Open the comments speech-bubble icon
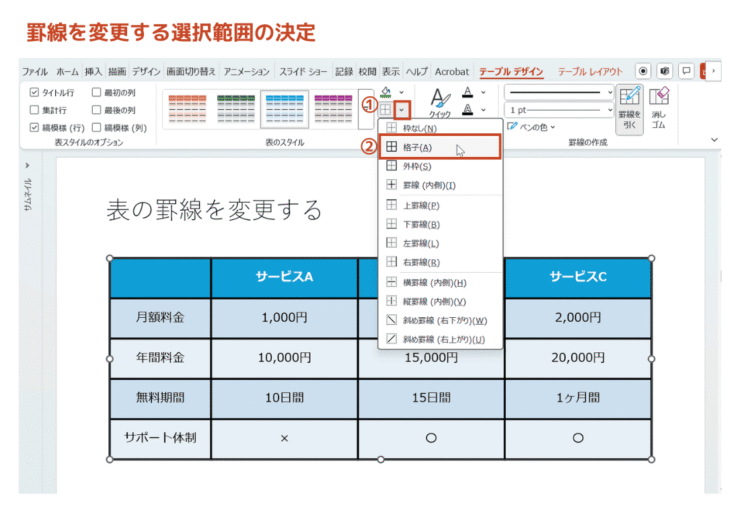The height and width of the screenshot is (505, 740). [x=686, y=71]
